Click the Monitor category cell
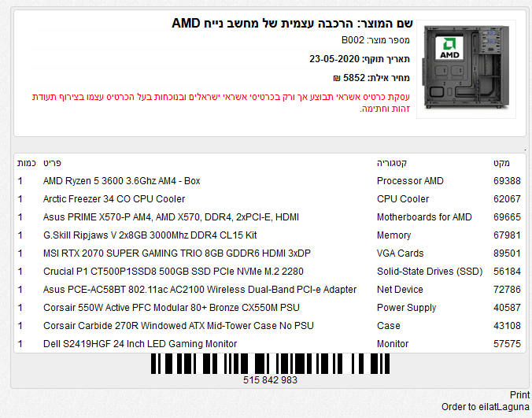 coord(393,344)
